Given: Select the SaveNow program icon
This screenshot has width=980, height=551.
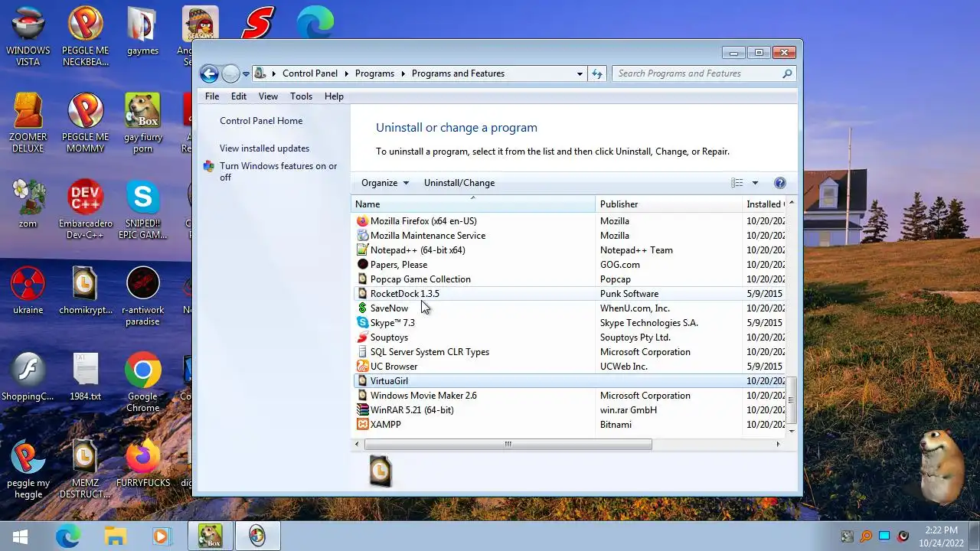Looking at the screenshot, I should tap(363, 308).
